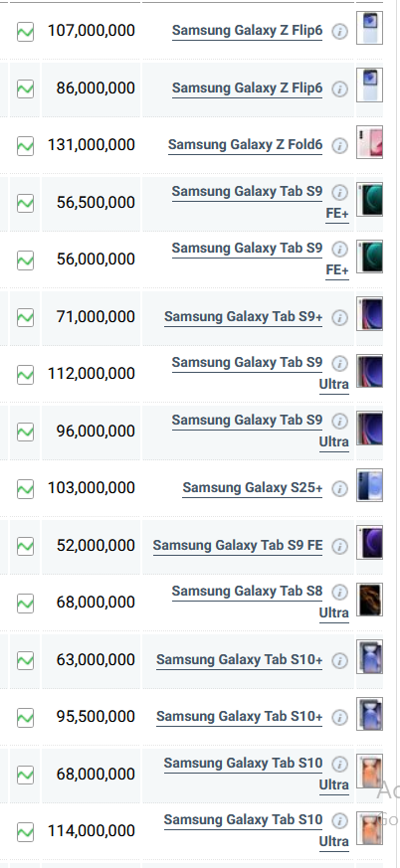Click Galaxy Z Fold6 product thumbnail
400x868 pixels.
369,142
